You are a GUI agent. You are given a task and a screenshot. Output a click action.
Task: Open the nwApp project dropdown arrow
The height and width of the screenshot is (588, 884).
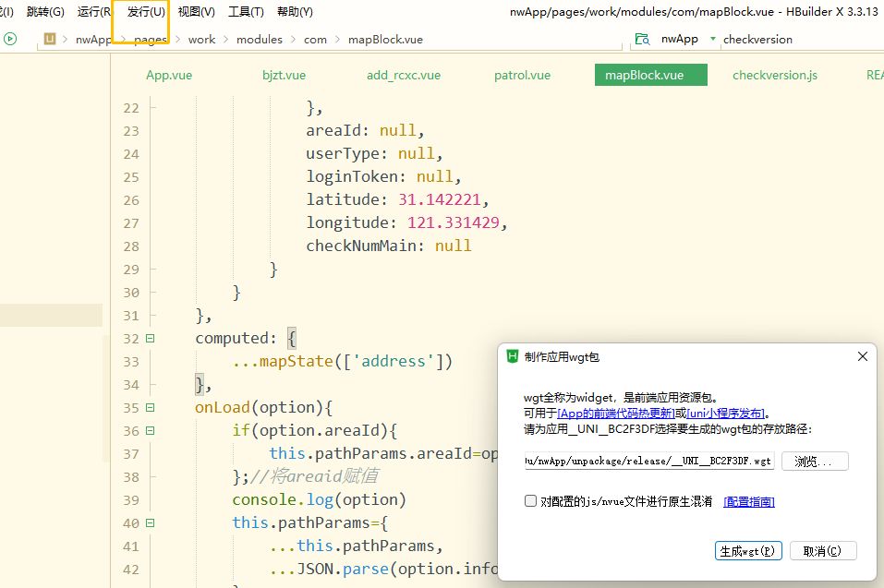712,40
